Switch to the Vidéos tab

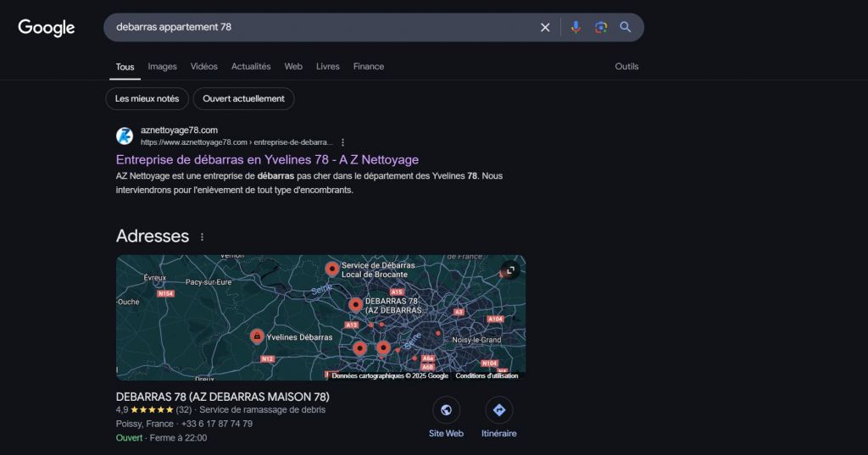(203, 66)
